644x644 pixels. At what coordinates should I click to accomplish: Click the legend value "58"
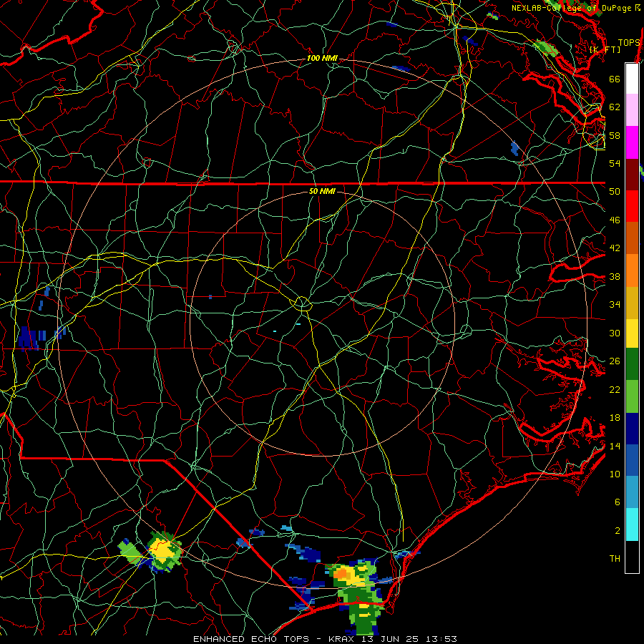pos(615,135)
